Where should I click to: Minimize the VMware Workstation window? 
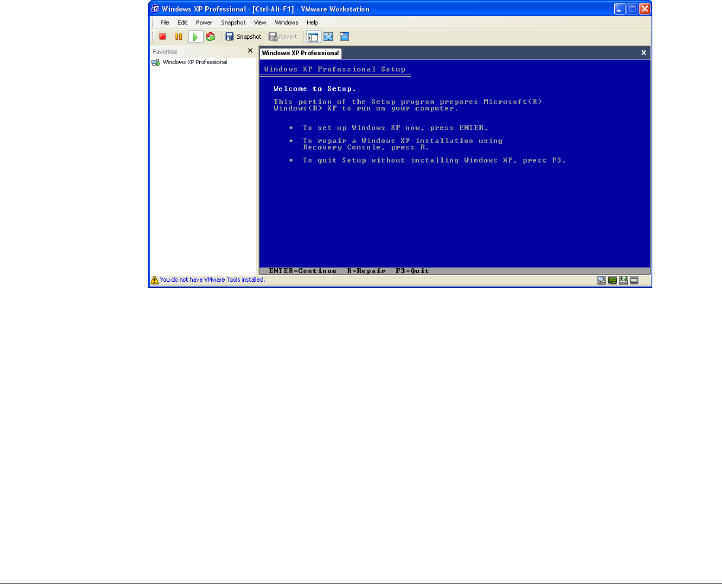click(x=620, y=9)
